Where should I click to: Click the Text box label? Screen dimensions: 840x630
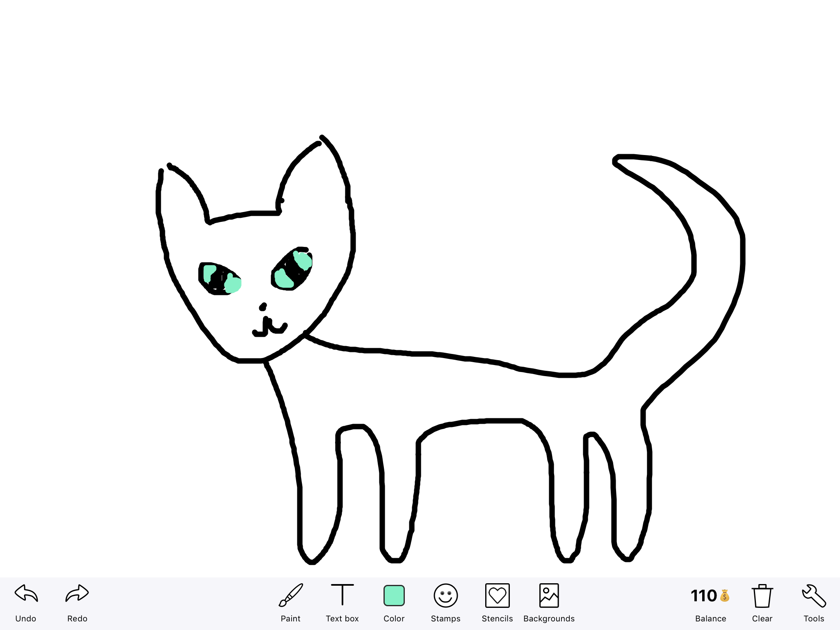coord(342,619)
